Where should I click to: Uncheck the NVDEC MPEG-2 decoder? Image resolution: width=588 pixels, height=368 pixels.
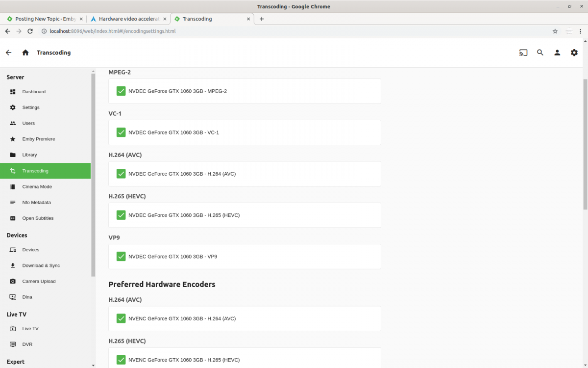(x=121, y=91)
